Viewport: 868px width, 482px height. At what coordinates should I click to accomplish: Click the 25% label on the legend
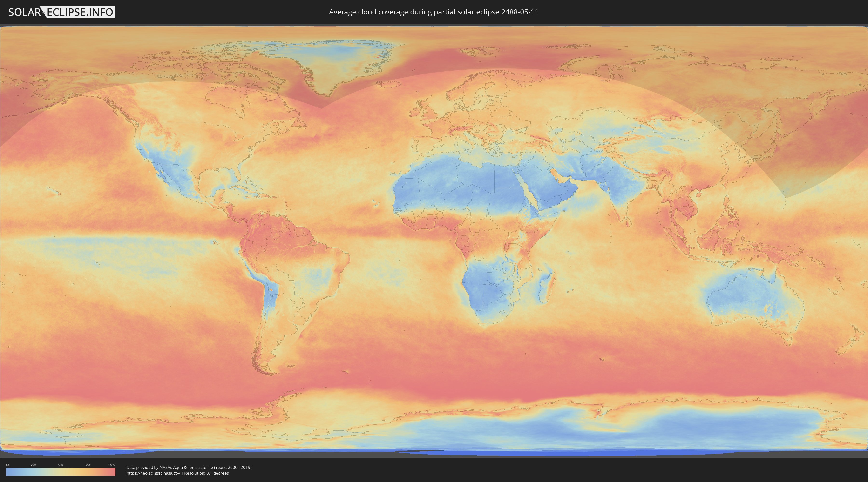[33, 465]
